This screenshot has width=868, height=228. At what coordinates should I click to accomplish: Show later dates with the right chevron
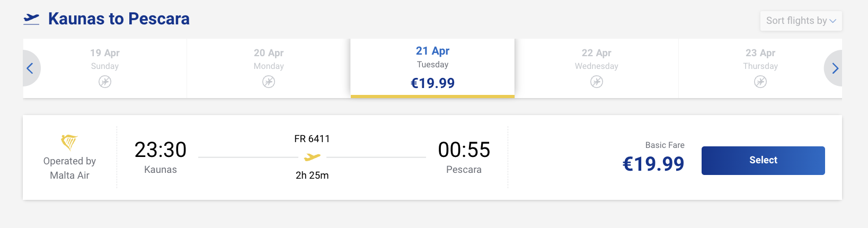coord(835,68)
